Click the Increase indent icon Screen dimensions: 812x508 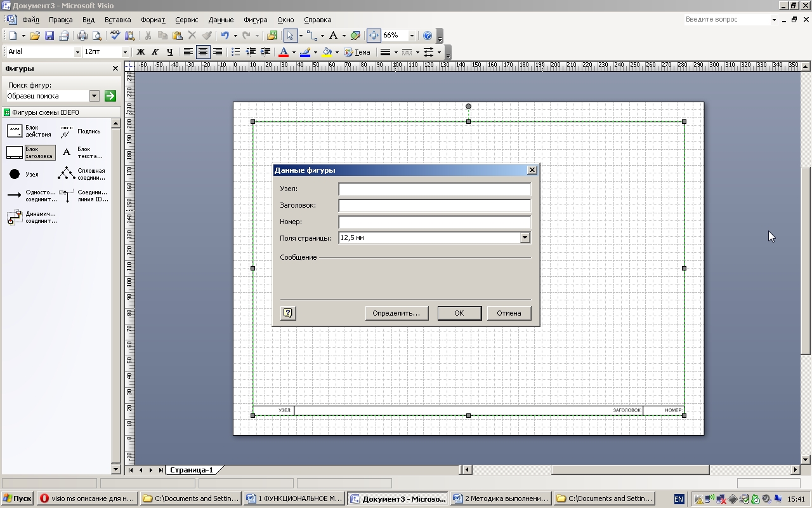click(265, 52)
